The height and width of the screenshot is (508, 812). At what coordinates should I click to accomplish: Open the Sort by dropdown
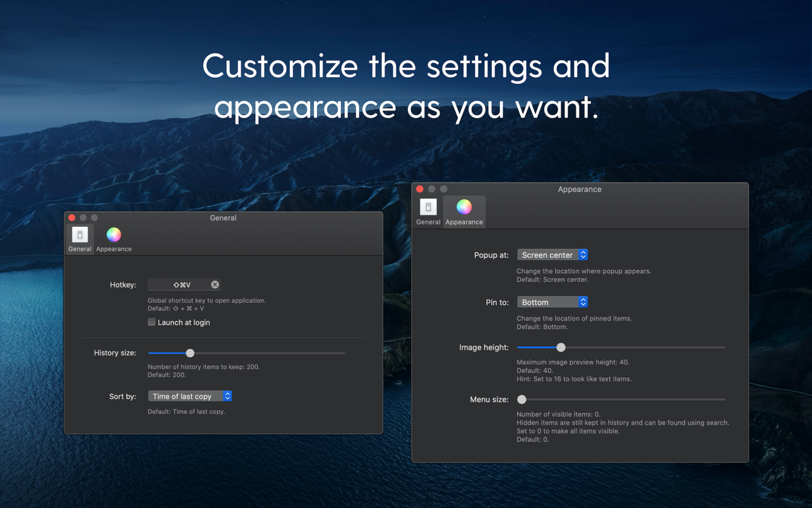coord(190,396)
